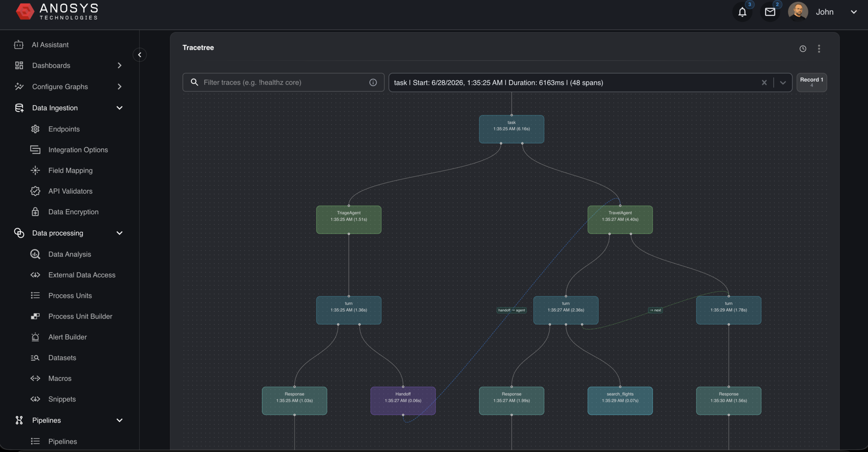Open AI Assistant in the sidebar
The height and width of the screenshot is (452, 868).
(x=50, y=45)
